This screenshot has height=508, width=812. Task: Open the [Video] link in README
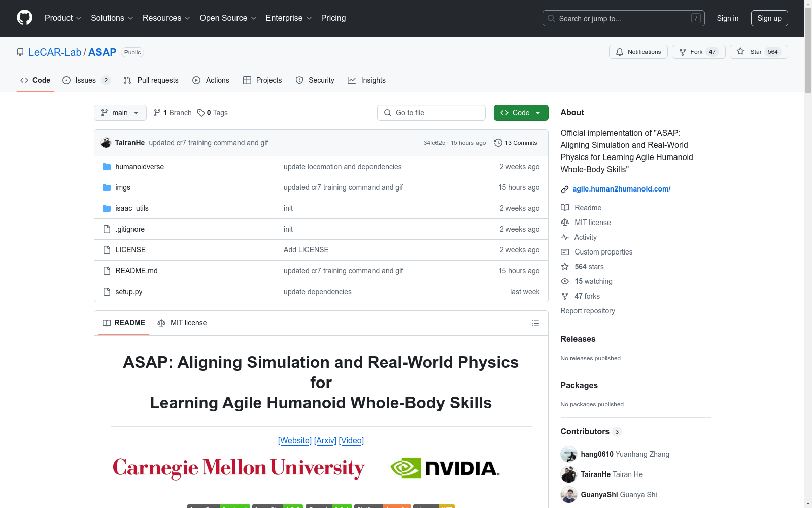(351, 440)
